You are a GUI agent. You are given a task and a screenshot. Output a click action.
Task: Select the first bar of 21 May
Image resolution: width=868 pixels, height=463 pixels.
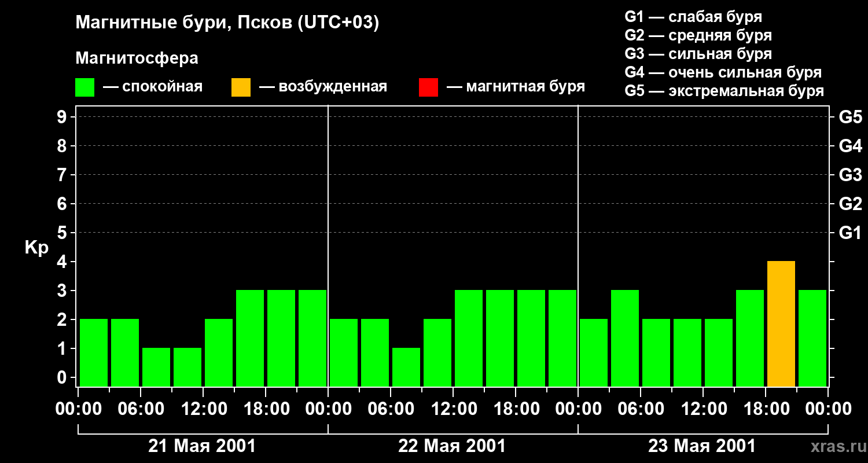point(94,353)
